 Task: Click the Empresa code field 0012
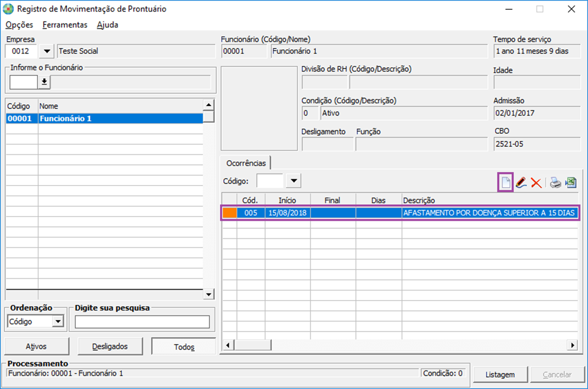(x=21, y=51)
